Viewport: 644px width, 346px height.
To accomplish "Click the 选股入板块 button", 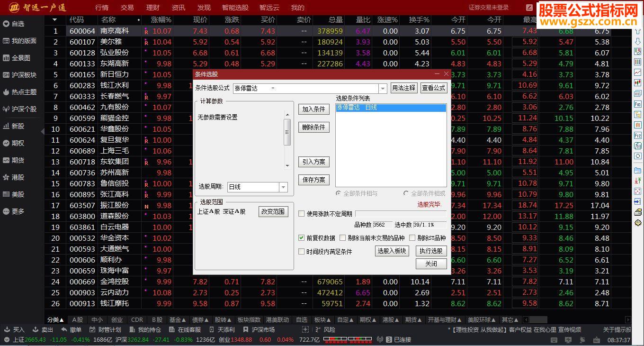I will click(x=392, y=251).
